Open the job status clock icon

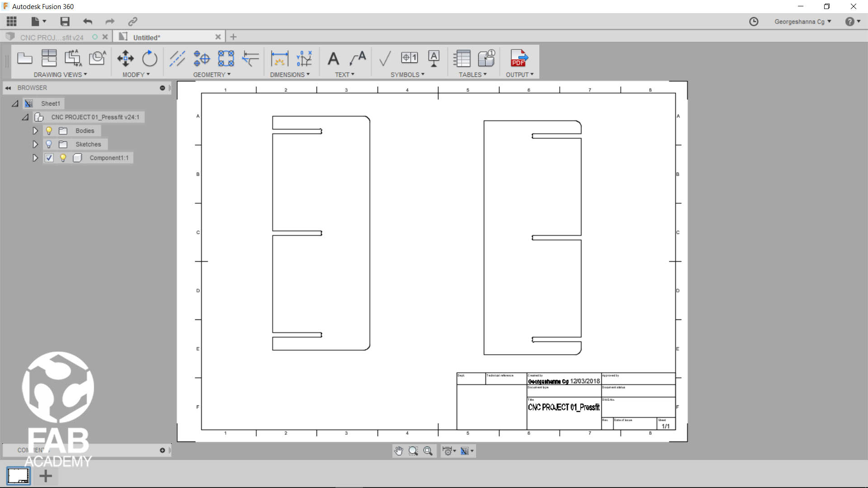[x=754, y=21]
